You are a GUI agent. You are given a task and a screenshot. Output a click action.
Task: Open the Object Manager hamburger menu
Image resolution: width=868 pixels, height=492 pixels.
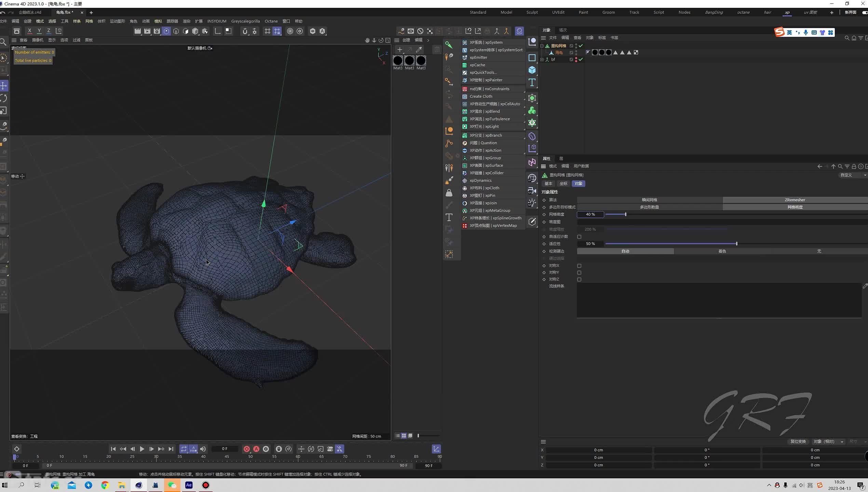pos(543,38)
